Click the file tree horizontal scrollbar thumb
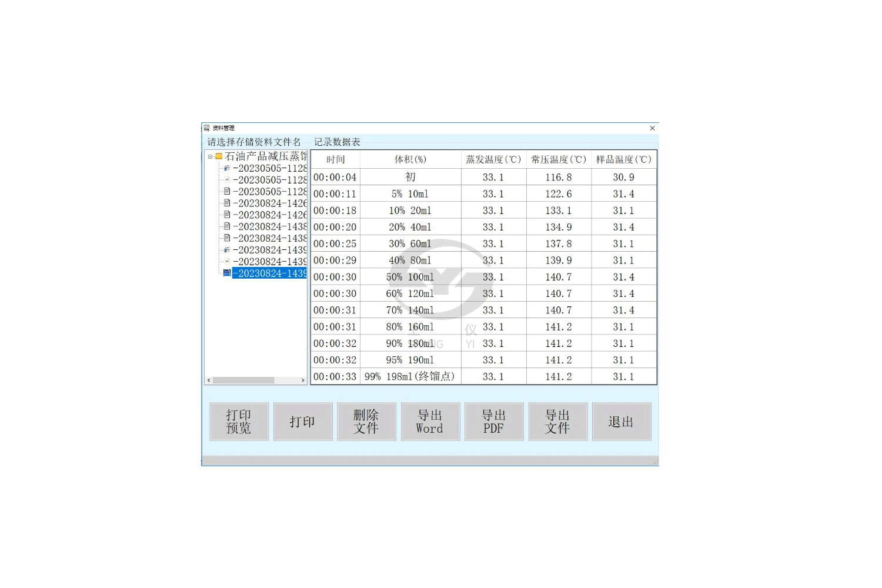Image resolution: width=882 pixels, height=588 pixels. [x=243, y=380]
